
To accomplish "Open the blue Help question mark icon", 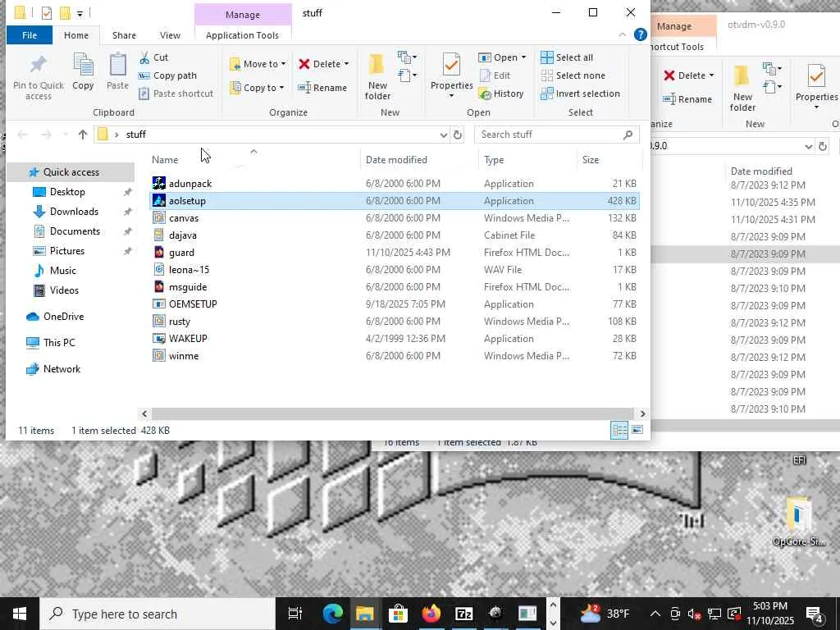I will pos(640,34).
